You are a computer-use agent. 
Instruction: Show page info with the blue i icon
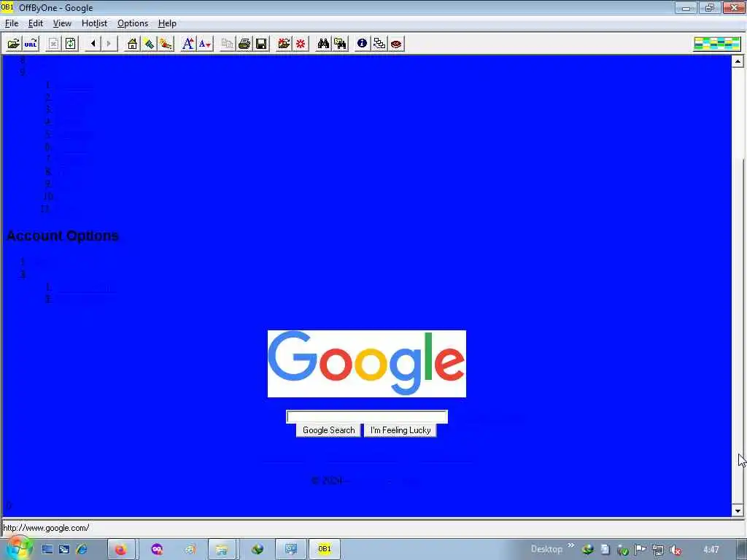(x=362, y=44)
